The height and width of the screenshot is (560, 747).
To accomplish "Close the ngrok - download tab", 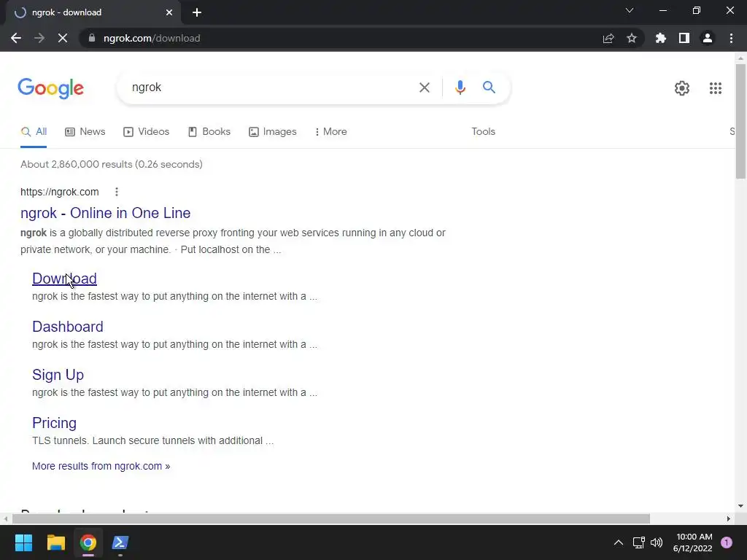I will tap(169, 12).
